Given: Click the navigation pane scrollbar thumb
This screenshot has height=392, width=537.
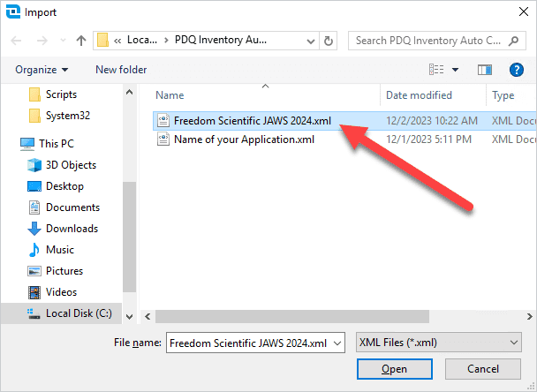Looking at the screenshot, I should coord(130,237).
